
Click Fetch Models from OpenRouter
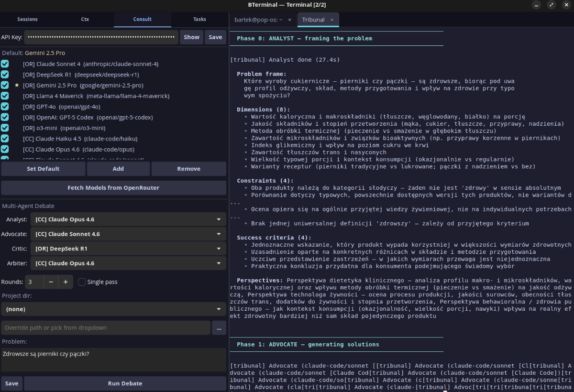tap(113, 188)
